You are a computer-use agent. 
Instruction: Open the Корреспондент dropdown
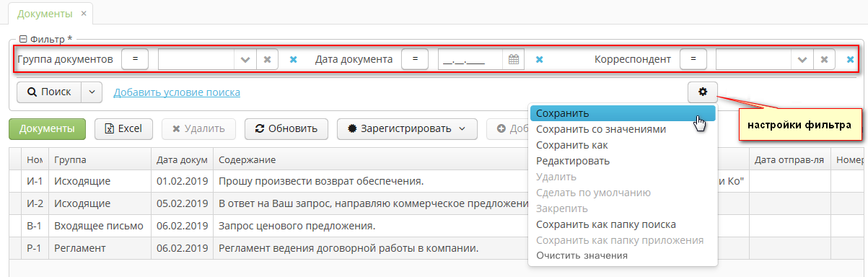point(802,60)
